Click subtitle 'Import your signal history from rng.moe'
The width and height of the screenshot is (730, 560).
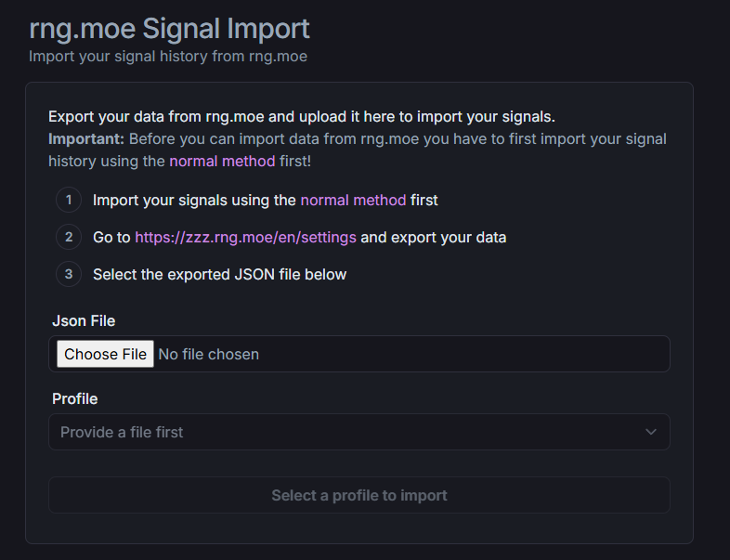point(167,57)
